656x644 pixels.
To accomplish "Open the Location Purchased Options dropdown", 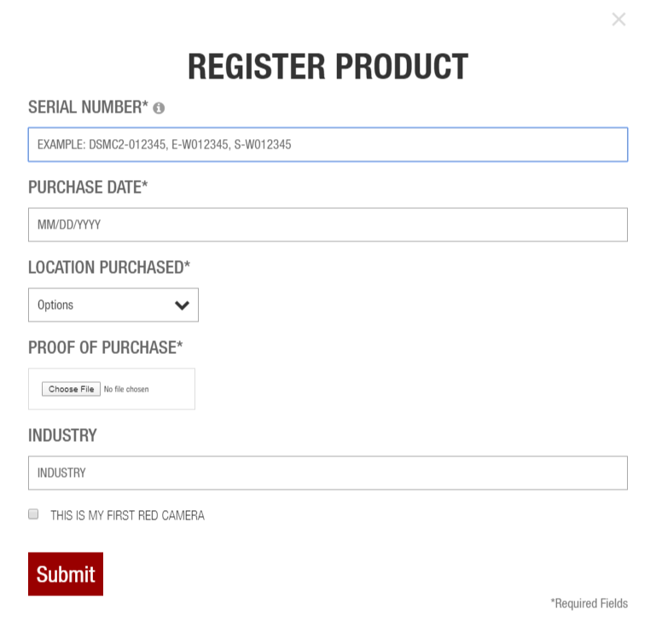I will pos(113,305).
